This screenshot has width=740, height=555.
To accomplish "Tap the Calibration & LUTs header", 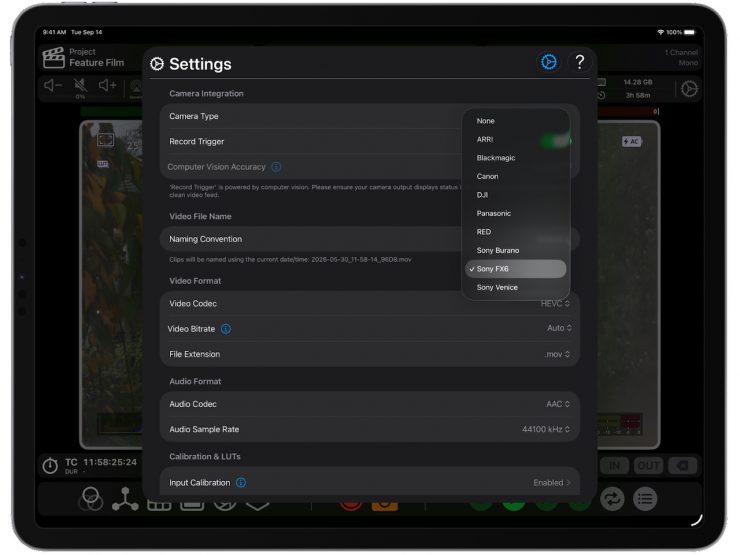I will (x=205, y=456).
